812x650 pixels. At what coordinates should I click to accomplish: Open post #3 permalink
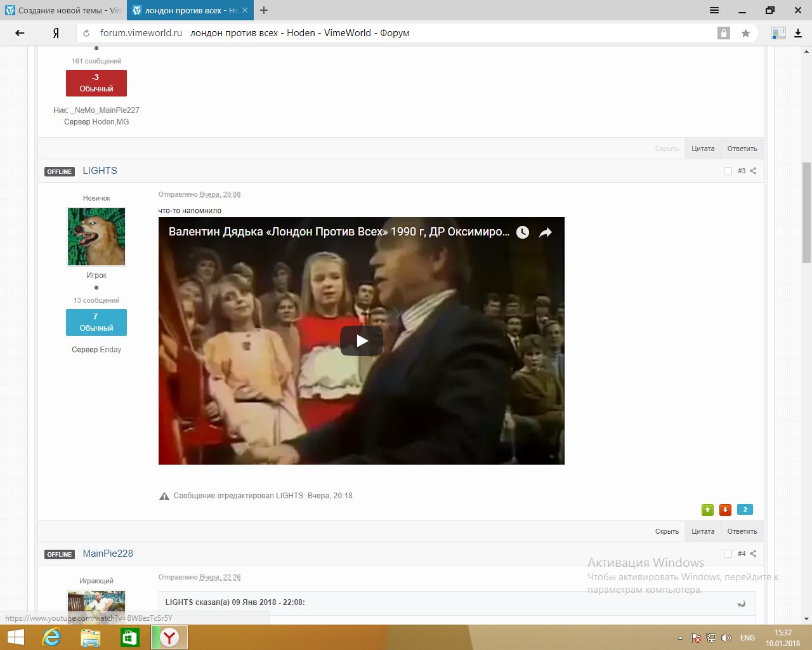point(742,171)
